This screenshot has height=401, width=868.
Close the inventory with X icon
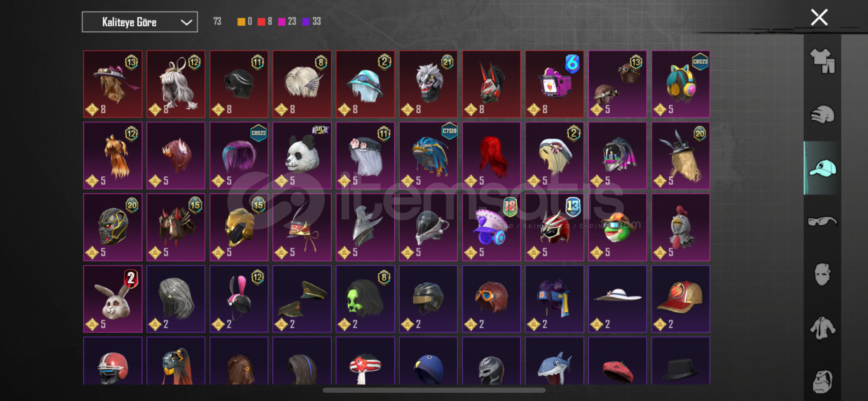(819, 17)
